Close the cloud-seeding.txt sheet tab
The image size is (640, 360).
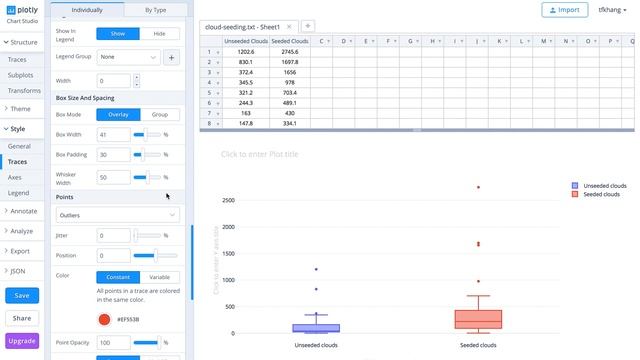[289, 27]
